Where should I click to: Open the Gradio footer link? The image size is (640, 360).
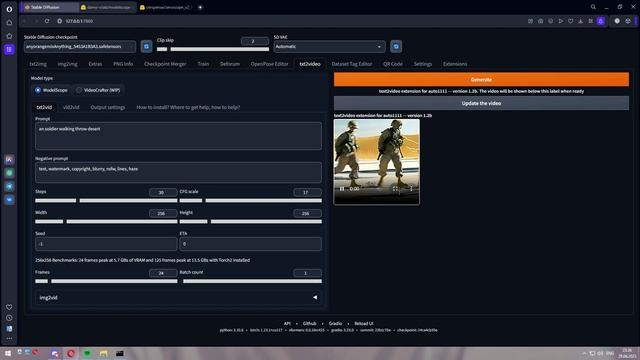coord(335,323)
